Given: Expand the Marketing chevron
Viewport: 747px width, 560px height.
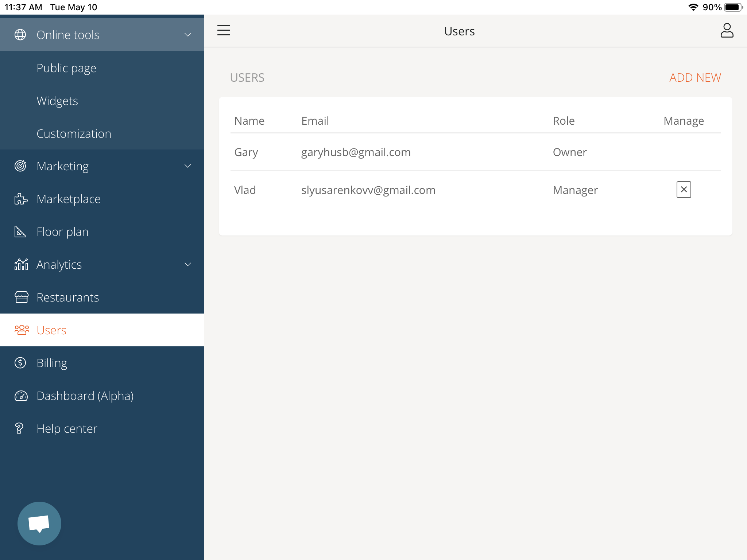Looking at the screenshot, I should [187, 166].
